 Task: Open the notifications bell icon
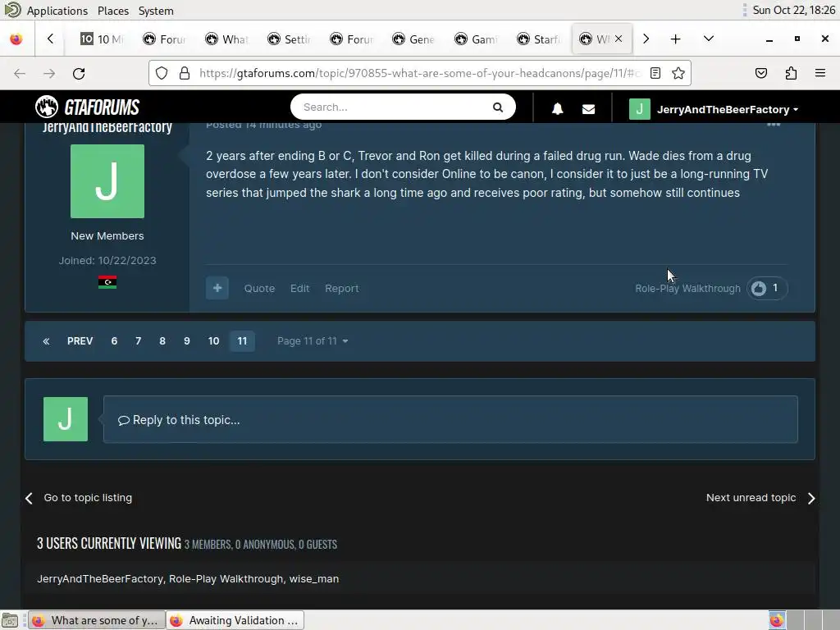[557, 109]
